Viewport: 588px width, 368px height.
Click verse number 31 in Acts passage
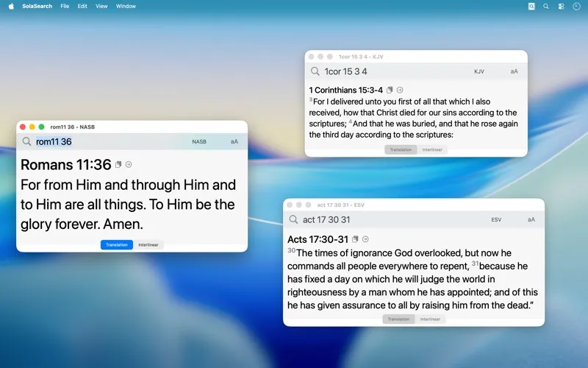pos(475,263)
